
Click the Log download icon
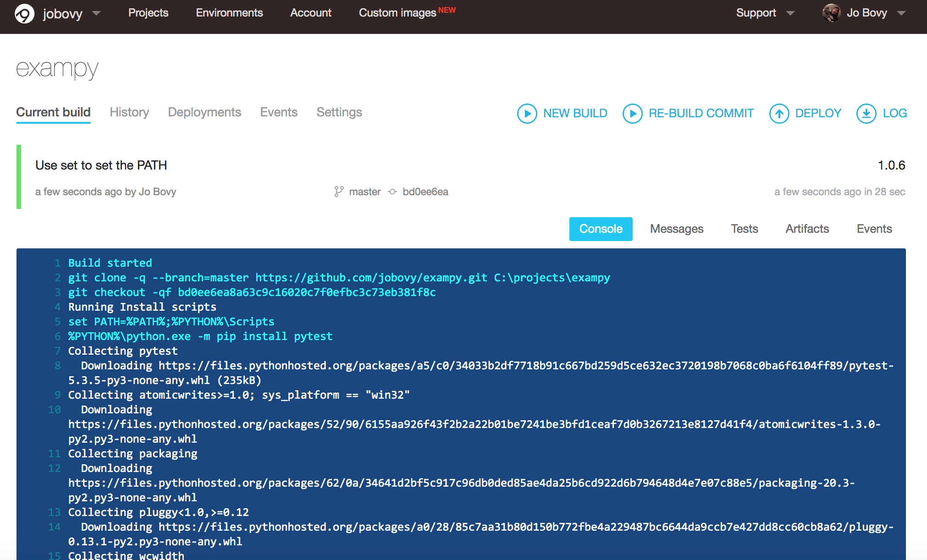point(866,113)
